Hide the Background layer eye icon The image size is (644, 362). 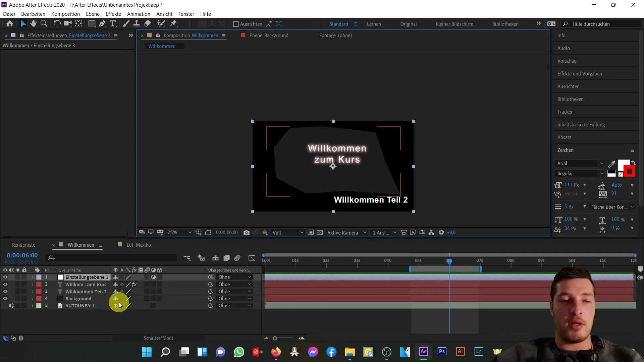click(5, 298)
